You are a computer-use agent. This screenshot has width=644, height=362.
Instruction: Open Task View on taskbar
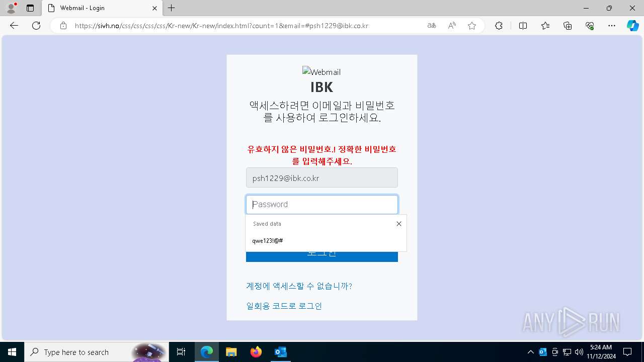click(x=182, y=352)
